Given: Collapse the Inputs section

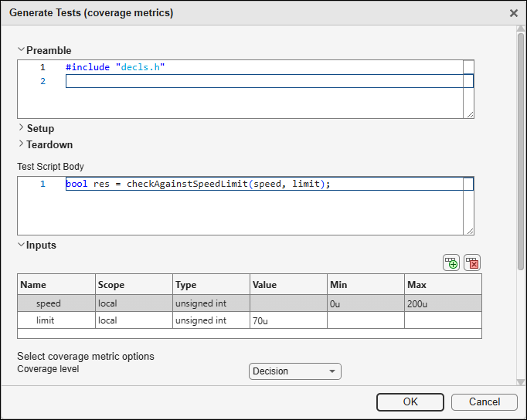Looking at the screenshot, I should coord(21,245).
